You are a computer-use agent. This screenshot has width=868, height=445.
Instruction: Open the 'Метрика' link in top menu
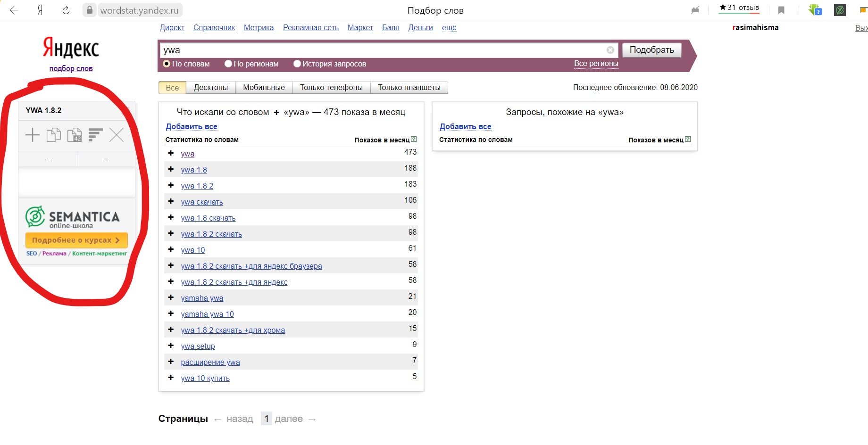pos(259,28)
